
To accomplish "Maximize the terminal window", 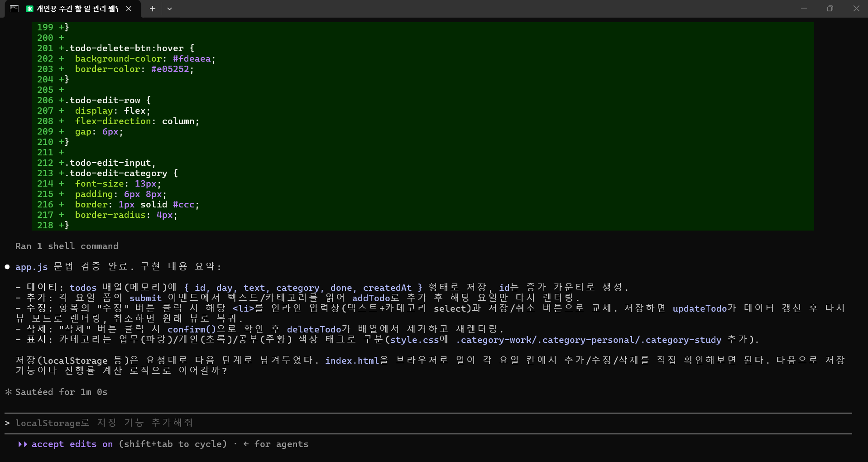I will coord(830,9).
